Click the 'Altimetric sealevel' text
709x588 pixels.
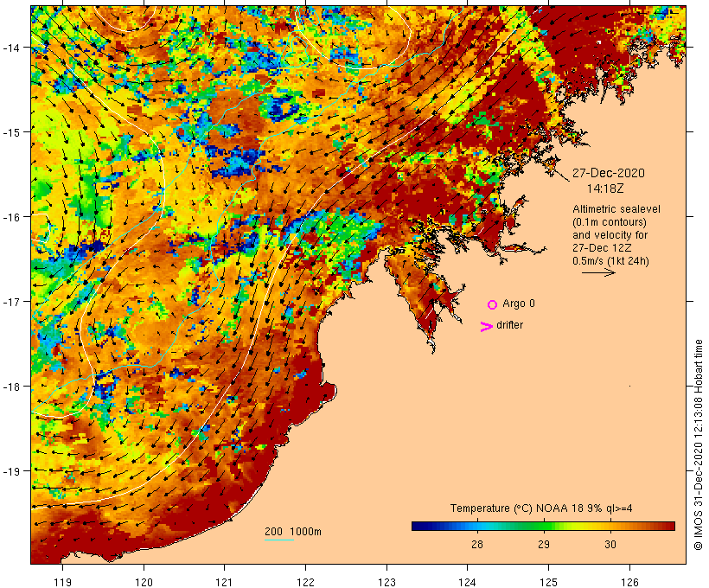pos(616,209)
